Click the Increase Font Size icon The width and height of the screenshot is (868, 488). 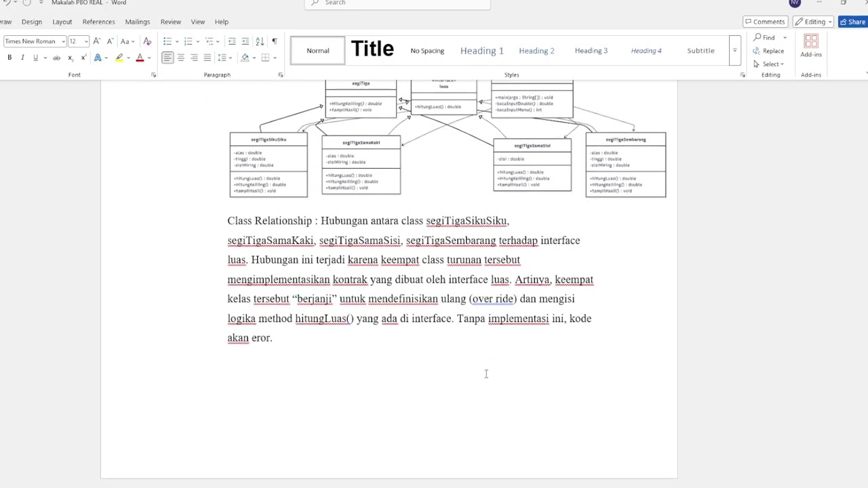[97, 41]
